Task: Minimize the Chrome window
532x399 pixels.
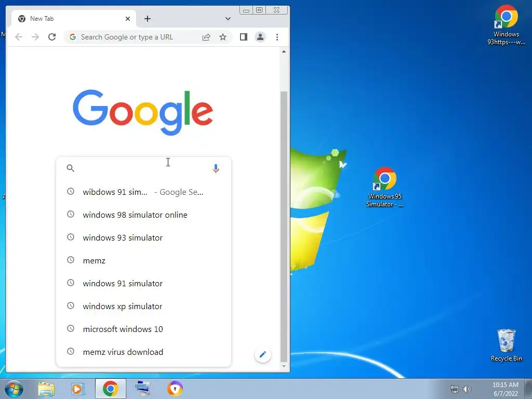Action: pyautogui.click(x=246, y=10)
